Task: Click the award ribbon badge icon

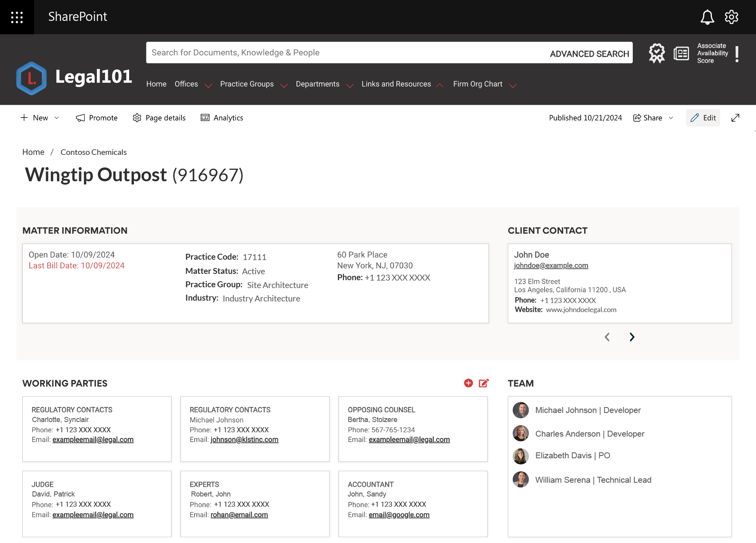Action: click(657, 53)
